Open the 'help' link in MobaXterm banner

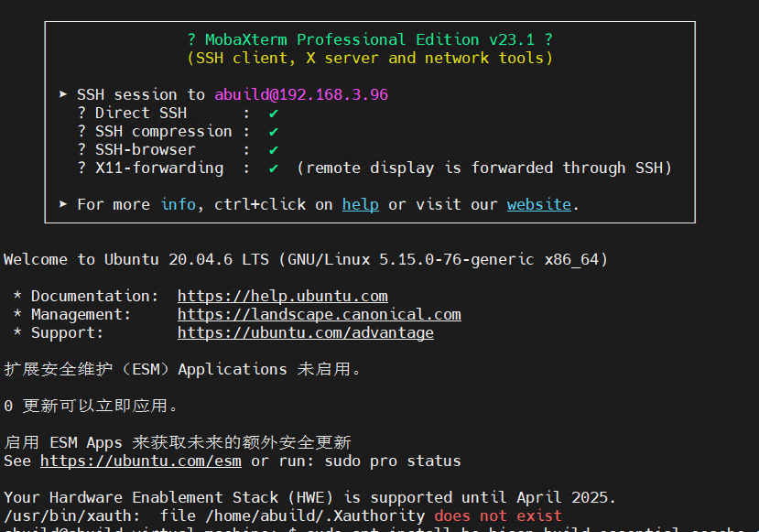[360, 204]
